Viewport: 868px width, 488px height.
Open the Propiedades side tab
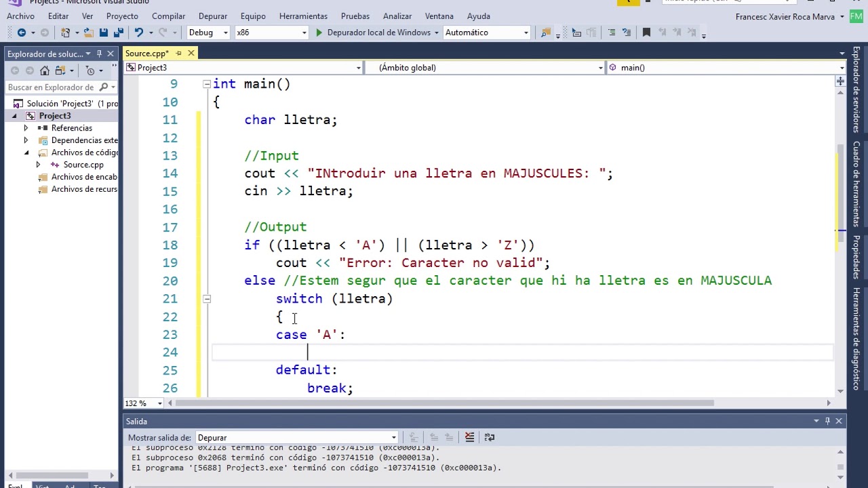point(856,257)
